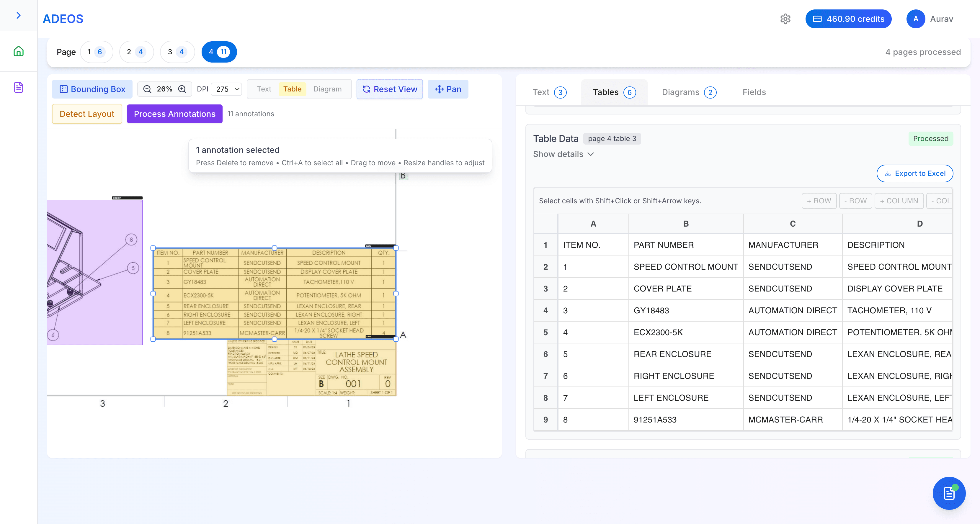Open the home icon in sidebar
The image size is (980, 524).
18,51
